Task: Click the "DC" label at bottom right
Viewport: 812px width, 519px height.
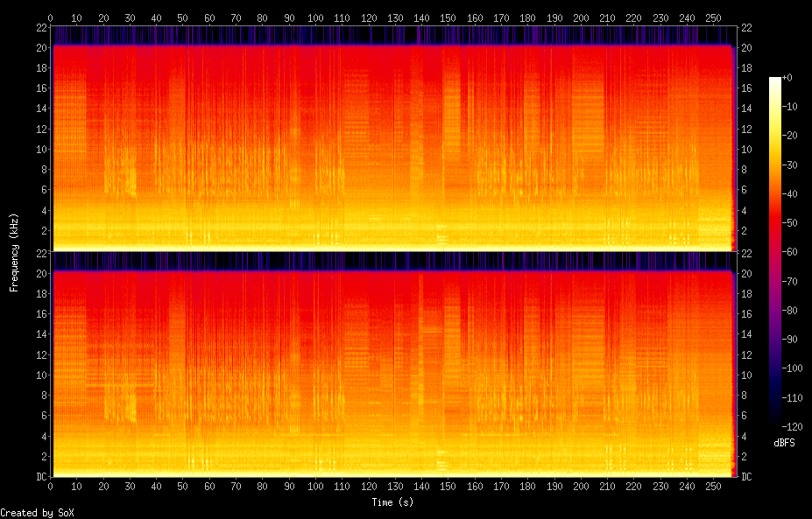Action: (x=746, y=477)
